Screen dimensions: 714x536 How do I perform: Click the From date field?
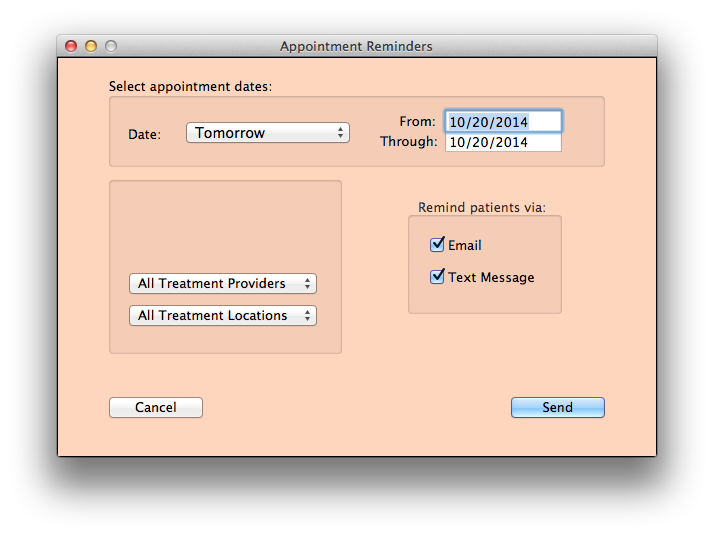503,122
